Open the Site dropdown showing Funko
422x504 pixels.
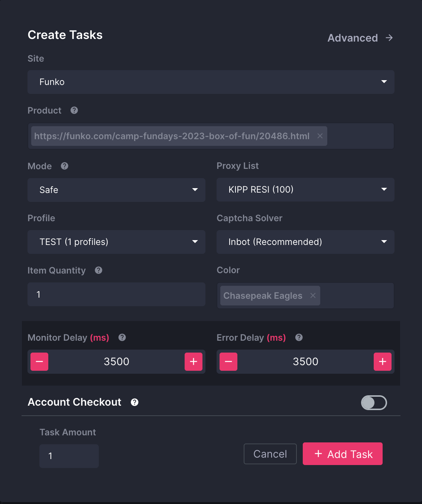pyautogui.click(x=211, y=82)
